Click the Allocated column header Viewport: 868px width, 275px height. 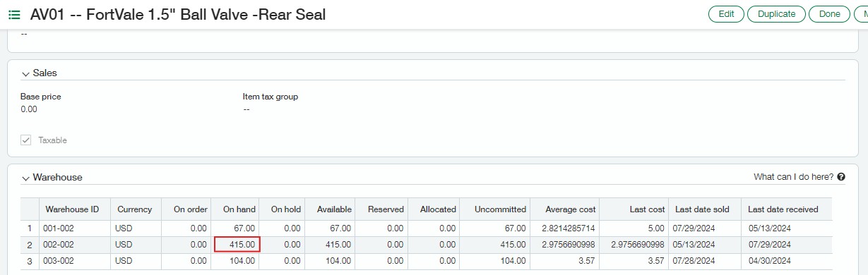[434, 209]
